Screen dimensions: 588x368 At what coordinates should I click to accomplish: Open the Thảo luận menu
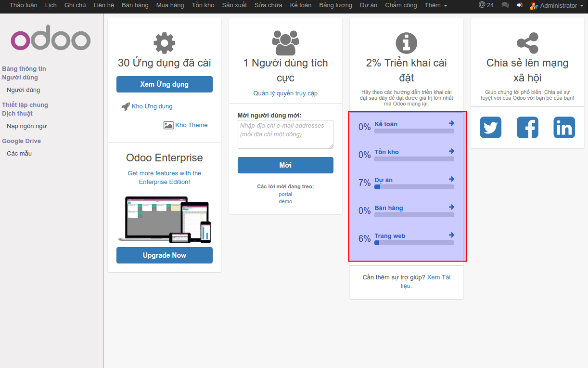pyautogui.click(x=24, y=5)
